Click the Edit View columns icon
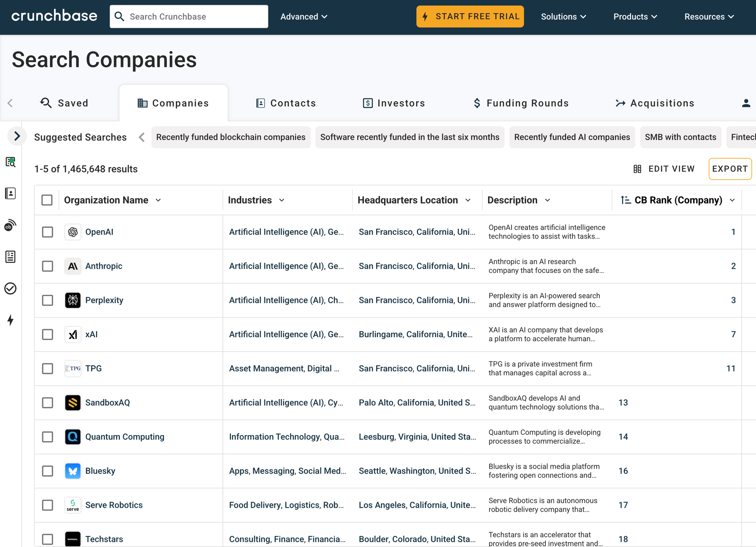Image resolution: width=756 pixels, height=547 pixels. click(637, 169)
